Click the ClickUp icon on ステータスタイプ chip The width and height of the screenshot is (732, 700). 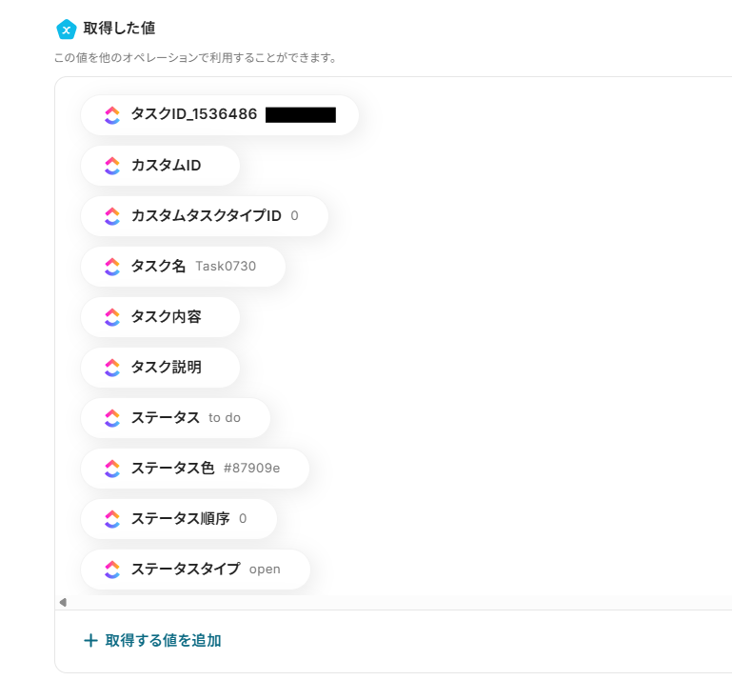pyautogui.click(x=112, y=570)
